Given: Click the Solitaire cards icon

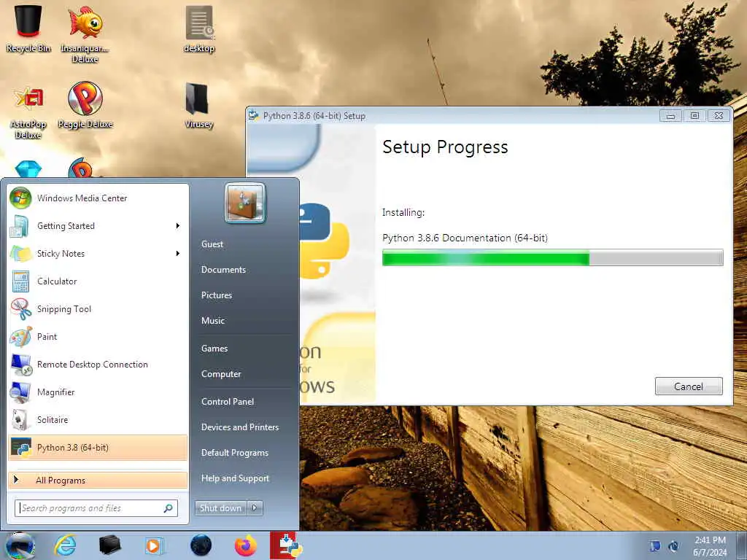Looking at the screenshot, I should pyautogui.click(x=20, y=419).
